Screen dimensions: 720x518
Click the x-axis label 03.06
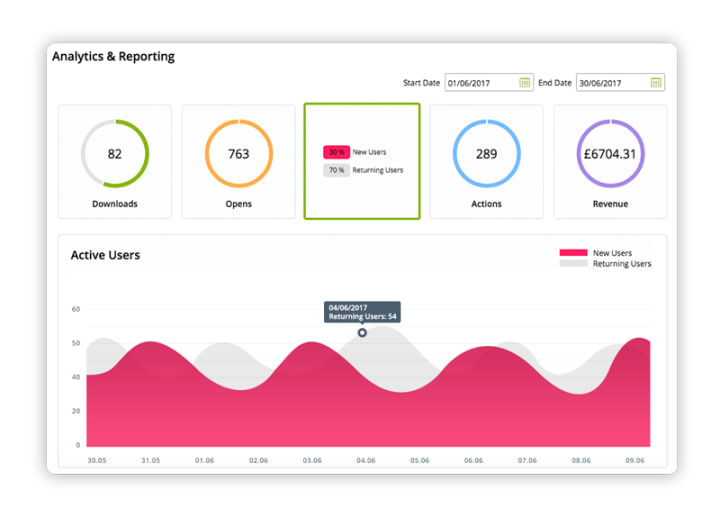pyautogui.click(x=312, y=460)
